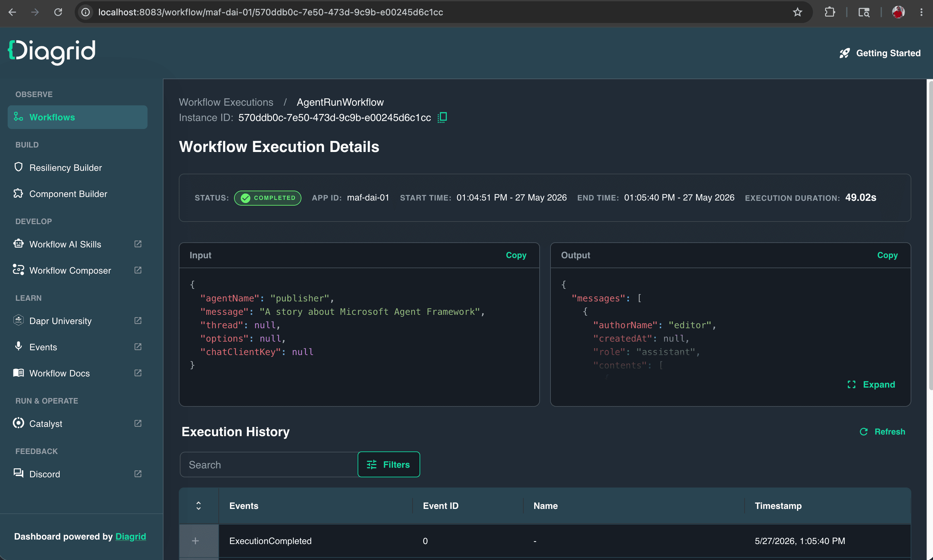
Task: Bookmark this page with the star icon
Action: point(797,12)
